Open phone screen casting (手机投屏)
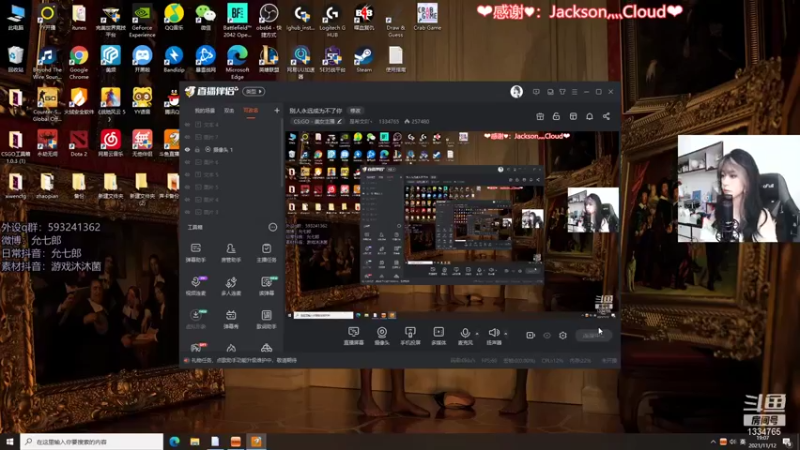This screenshot has height=450, width=800. (410, 336)
